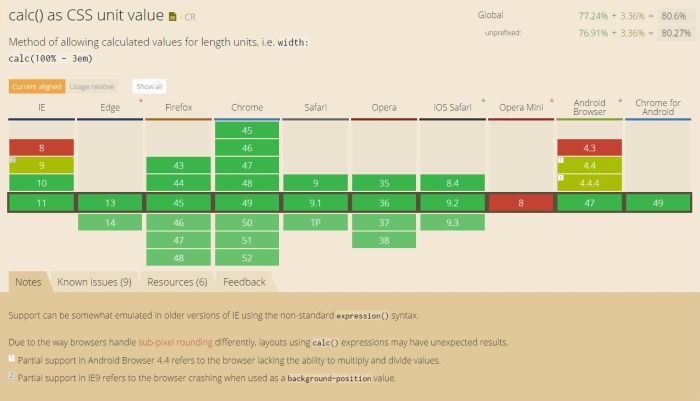Select the Current aligned view
The height and width of the screenshot is (401, 700).
point(37,87)
